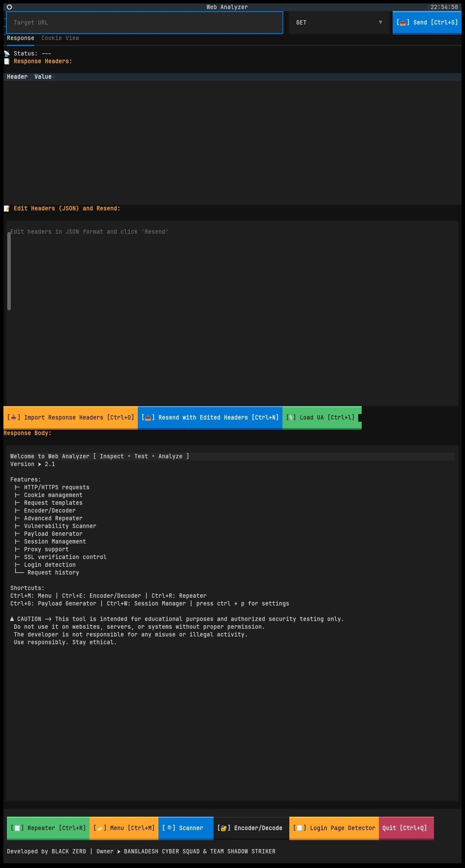The image size is (465, 868).
Task: Click the icon on Repeater button
Action: 17,828
